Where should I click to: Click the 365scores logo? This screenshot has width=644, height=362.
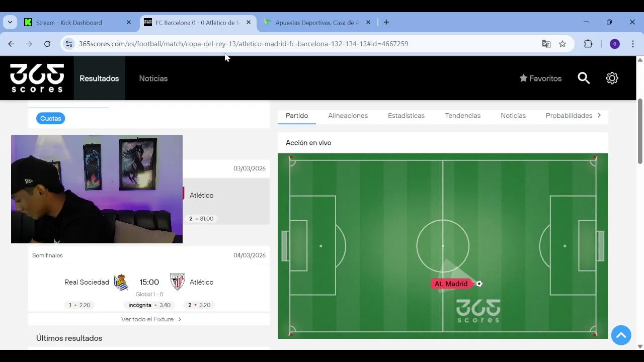(x=37, y=78)
